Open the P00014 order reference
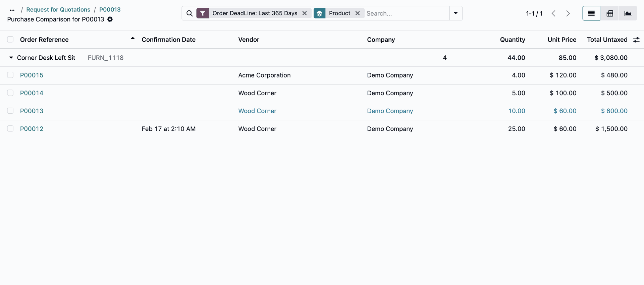The image size is (644, 285). point(32,93)
